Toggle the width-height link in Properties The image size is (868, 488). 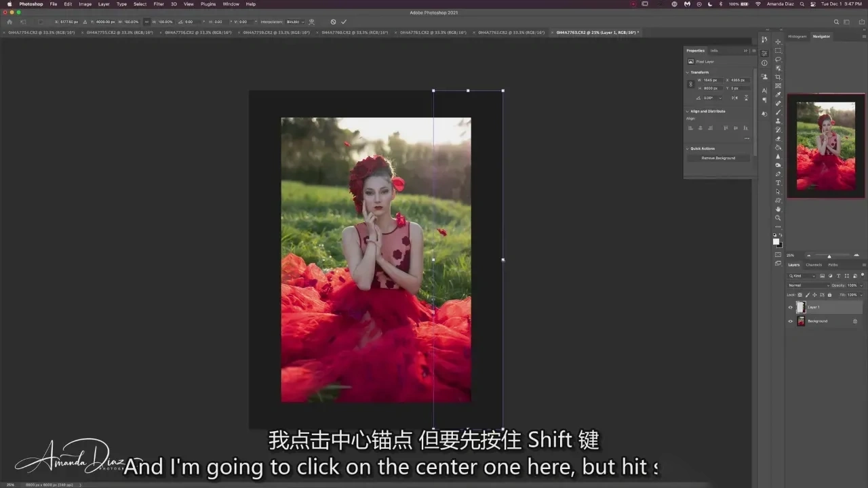click(x=691, y=84)
